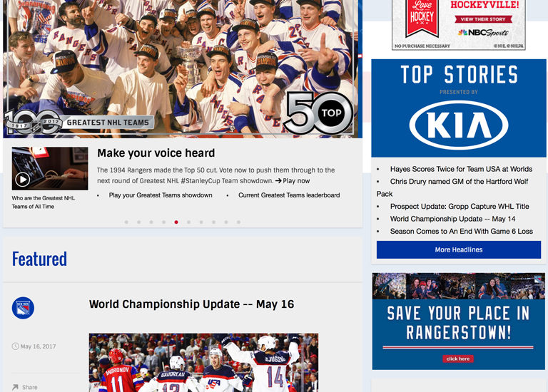Click the Top Stories heading

click(x=459, y=75)
